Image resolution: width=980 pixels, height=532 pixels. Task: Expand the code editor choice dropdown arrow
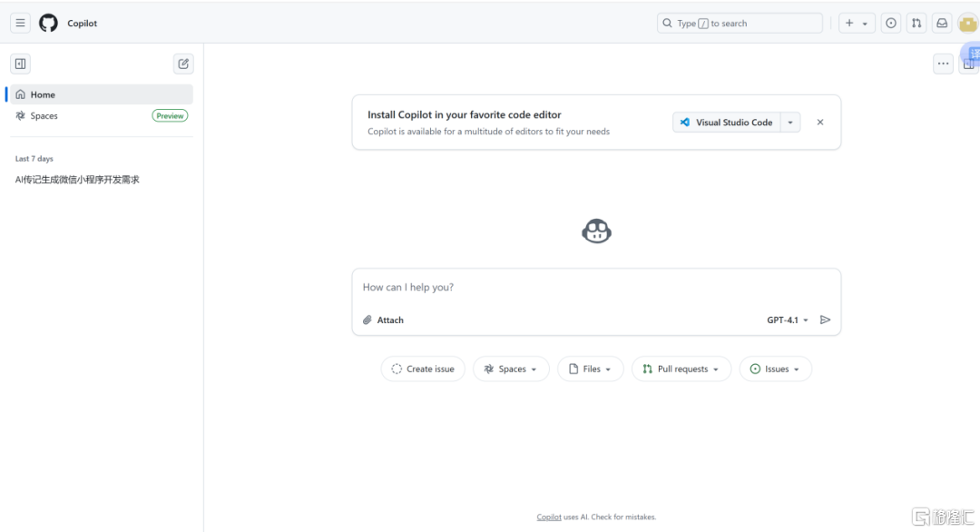pyautogui.click(x=790, y=123)
